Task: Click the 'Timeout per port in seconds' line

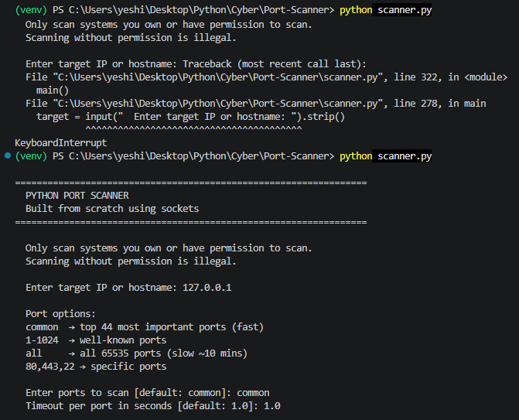Action: coord(153,406)
